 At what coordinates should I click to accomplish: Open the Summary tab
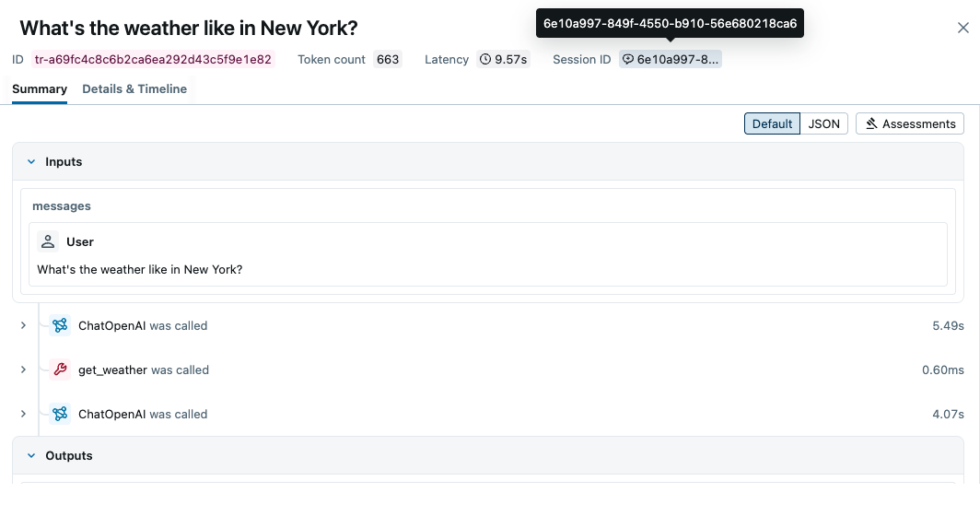coord(40,89)
